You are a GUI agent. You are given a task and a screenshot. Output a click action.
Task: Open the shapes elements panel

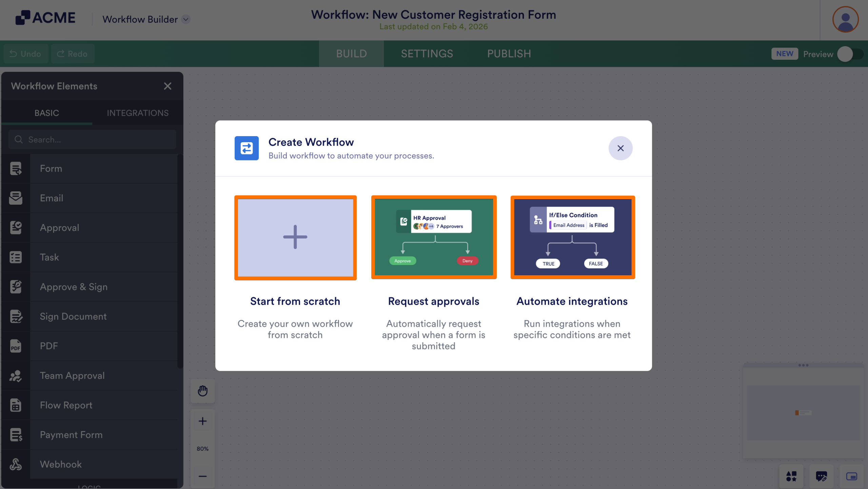(791, 476)
